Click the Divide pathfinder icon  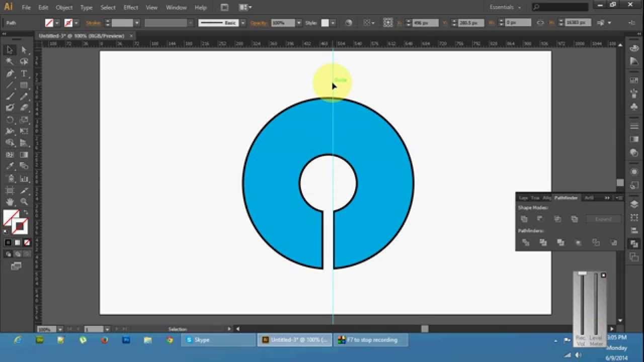pos(526,242)
